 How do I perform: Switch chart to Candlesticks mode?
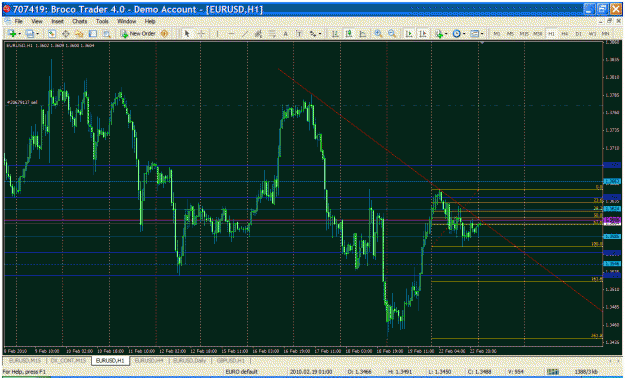[x=349, y=34]
